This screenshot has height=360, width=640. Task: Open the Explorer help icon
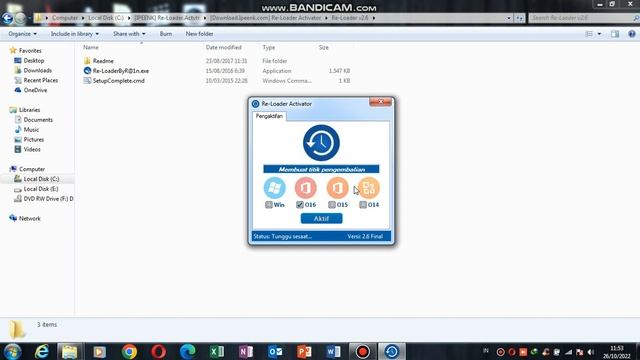(x=632, y=34)
